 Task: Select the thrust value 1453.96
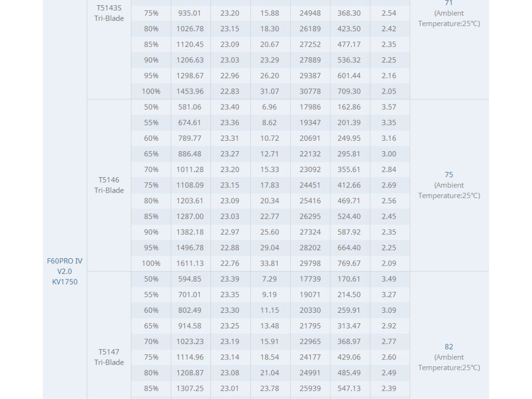coord(190,91)
